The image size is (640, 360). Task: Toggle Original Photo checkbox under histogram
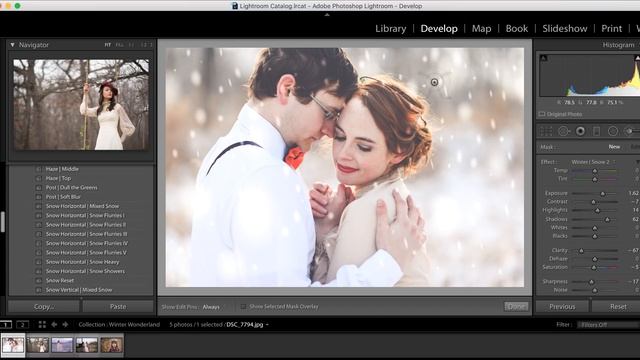tap(542, 114)
